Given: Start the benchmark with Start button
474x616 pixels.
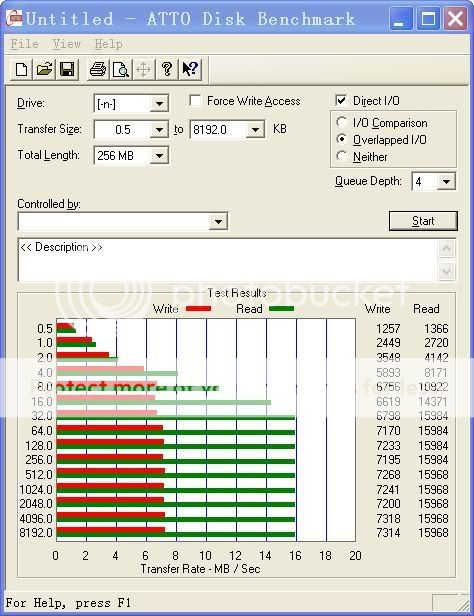Looking at the screenshot, I should (423, 221).
